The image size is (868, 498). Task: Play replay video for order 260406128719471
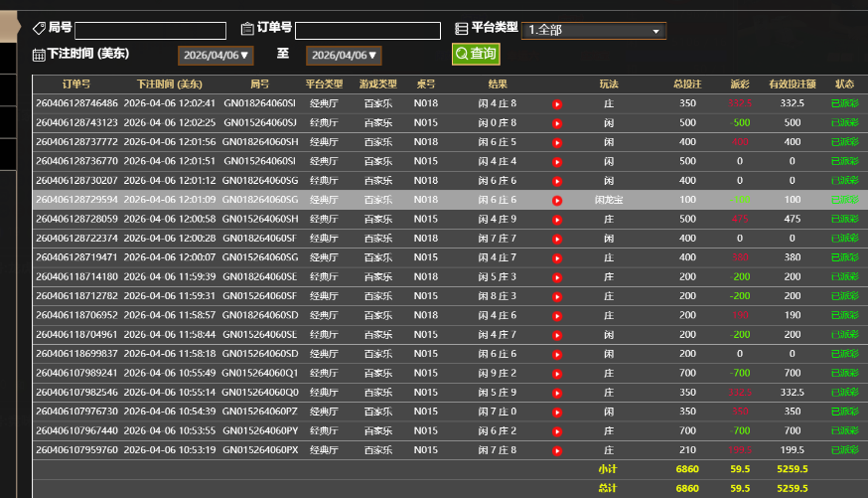tap(557, 258)
